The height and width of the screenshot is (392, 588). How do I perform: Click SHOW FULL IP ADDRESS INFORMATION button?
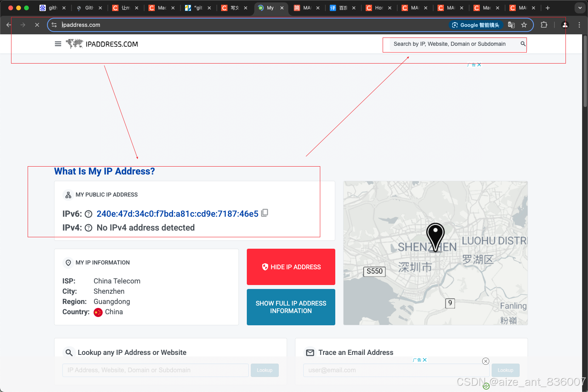coord(291,307)
